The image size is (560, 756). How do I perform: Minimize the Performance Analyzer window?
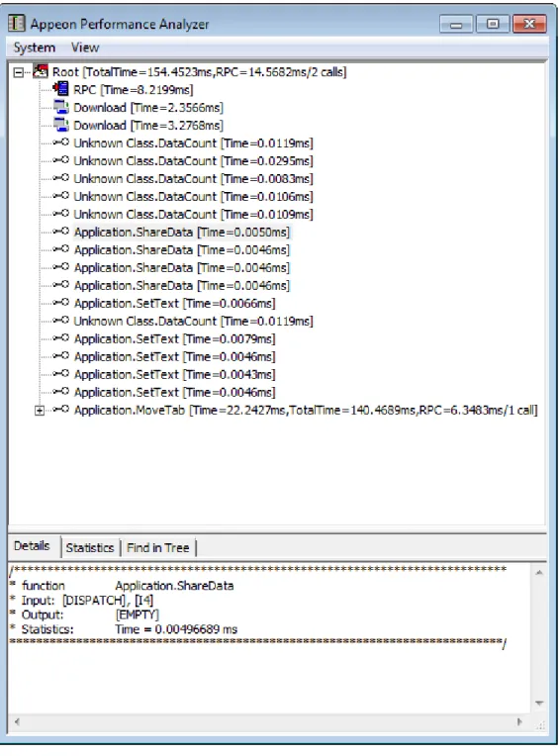point(456,24)
